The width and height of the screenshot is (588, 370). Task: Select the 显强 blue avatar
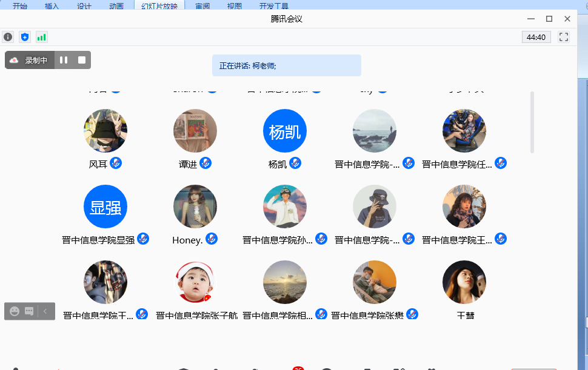(x=105, y=206)
